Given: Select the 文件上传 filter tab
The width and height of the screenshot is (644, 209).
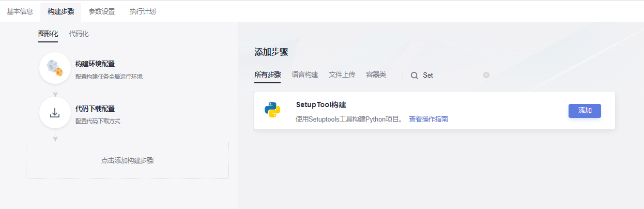Looking at the screenshot, I should point(342,75).
